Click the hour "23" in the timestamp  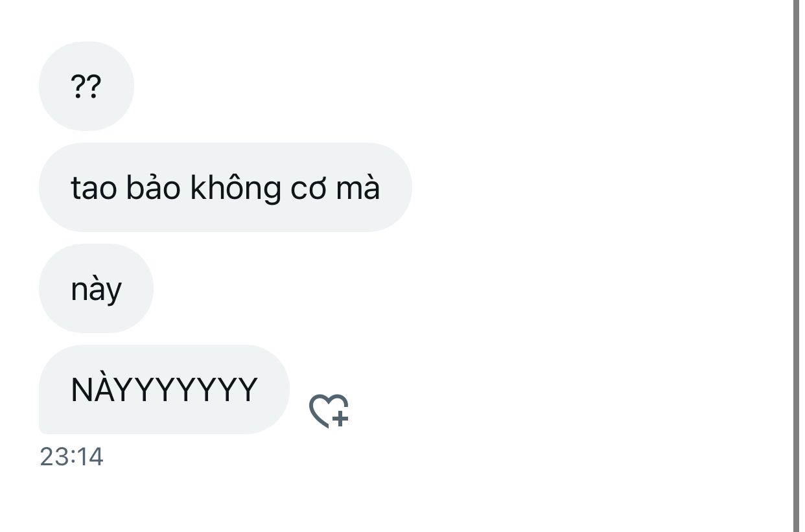(x=53, y=457)
